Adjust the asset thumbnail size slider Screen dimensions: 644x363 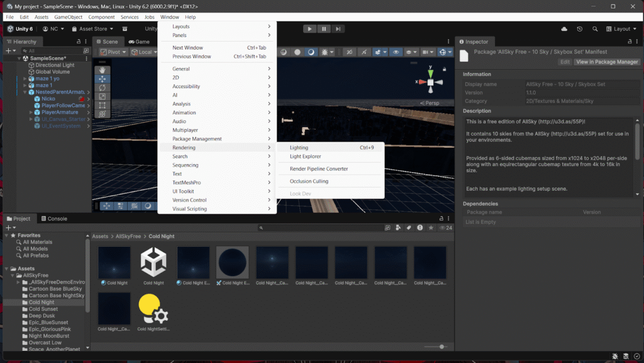[x=442, y=347]
